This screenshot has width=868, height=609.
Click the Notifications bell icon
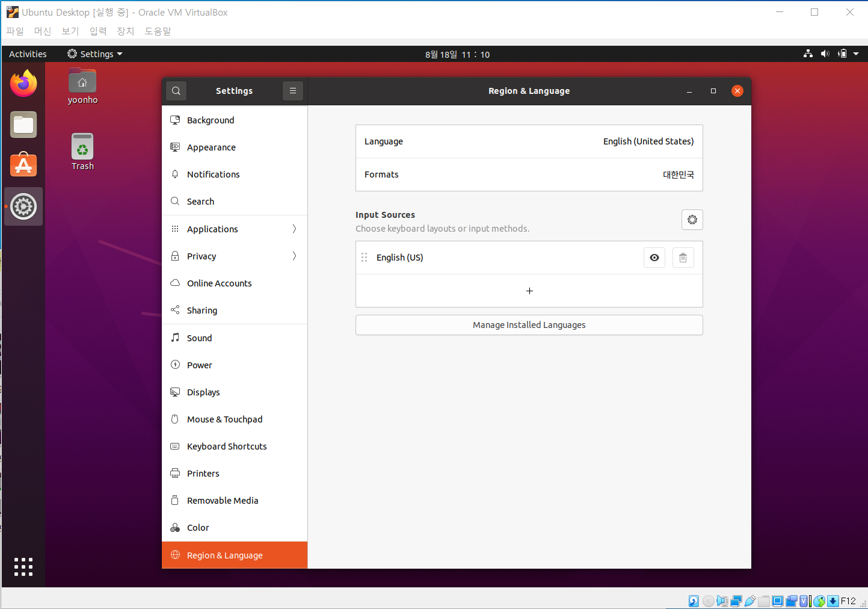click(x=175, y=174)
